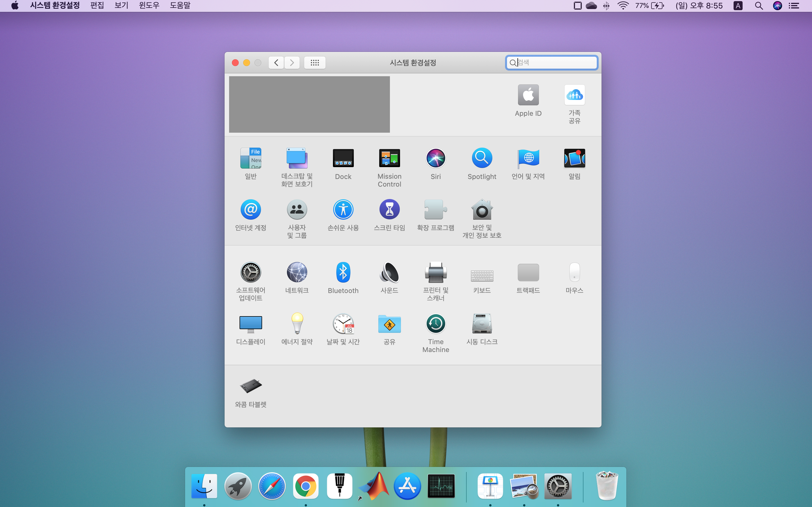Image resolution: width=812 pixels, height=507 pixels.
Task: Open Spotlight search in menu bar
Action: (759, 6)
